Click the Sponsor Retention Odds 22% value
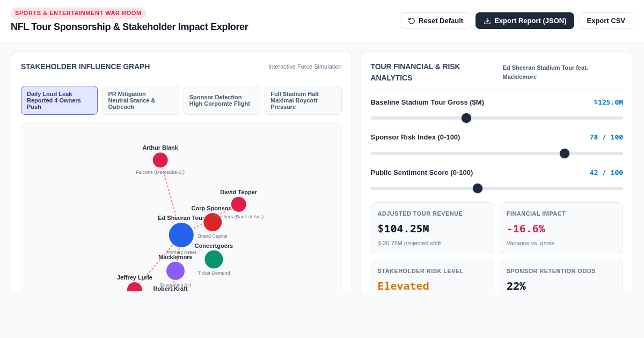 coord(516,286)
